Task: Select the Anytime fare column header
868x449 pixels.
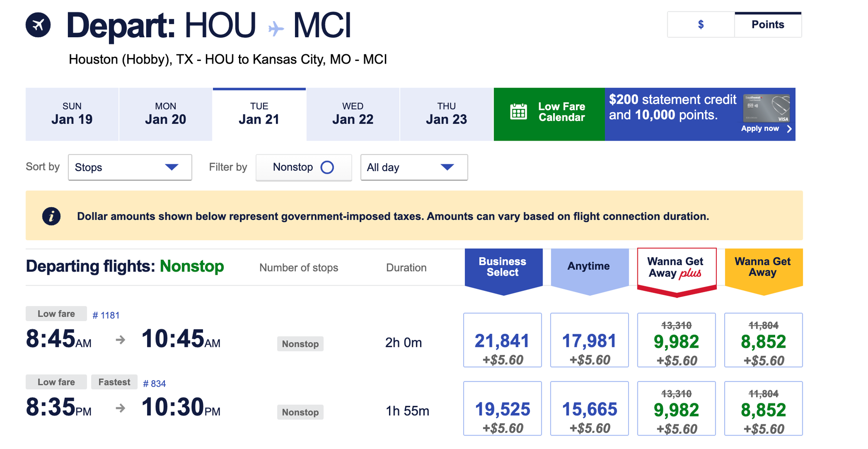Action: (x=589, y=266)
